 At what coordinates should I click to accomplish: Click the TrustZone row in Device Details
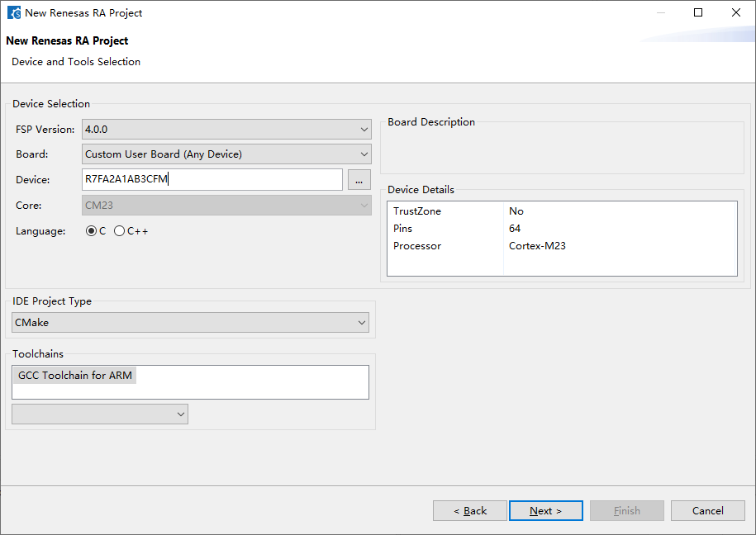[x=562, y=211]
